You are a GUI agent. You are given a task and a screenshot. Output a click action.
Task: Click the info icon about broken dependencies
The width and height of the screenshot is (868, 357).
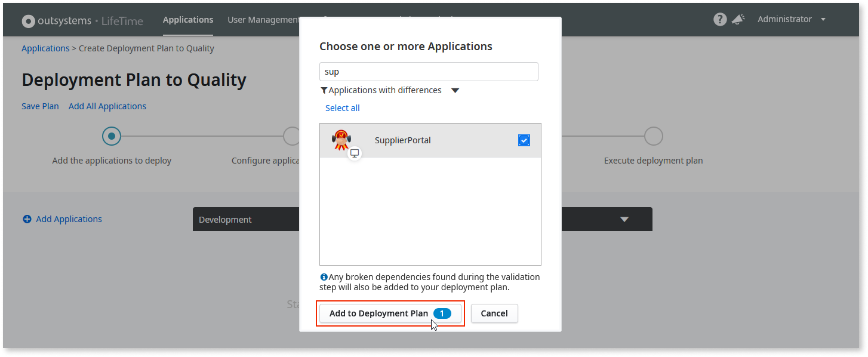(x=324, y=276)
